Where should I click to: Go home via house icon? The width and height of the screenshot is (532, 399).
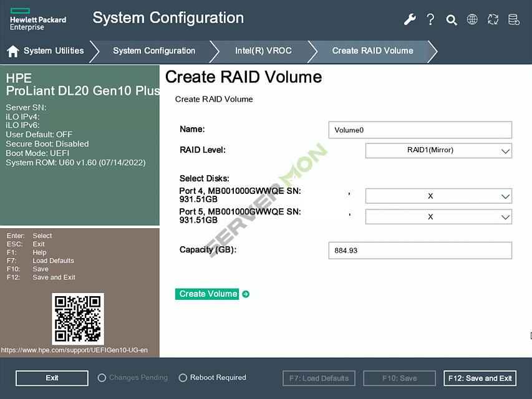(13, 51)
